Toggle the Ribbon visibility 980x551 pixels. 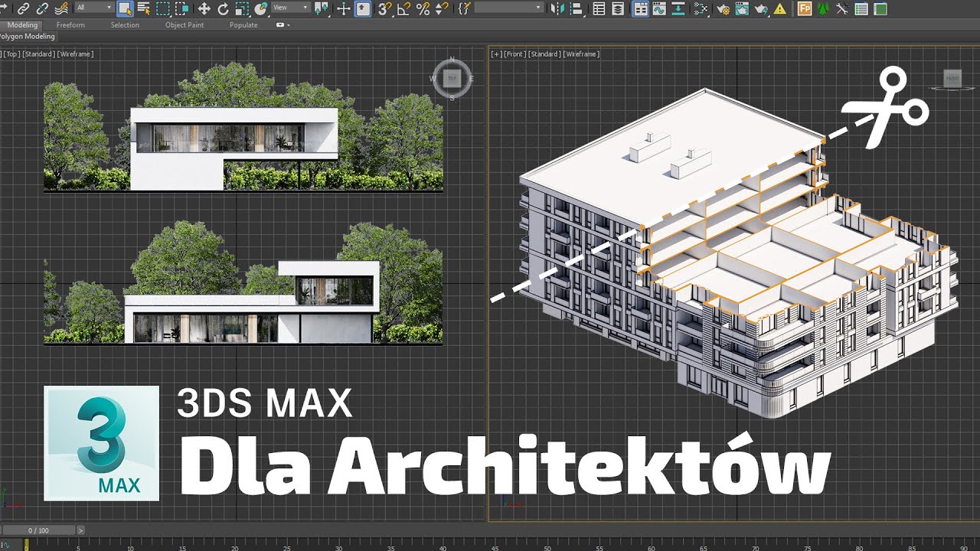click(x=639, y=8)
